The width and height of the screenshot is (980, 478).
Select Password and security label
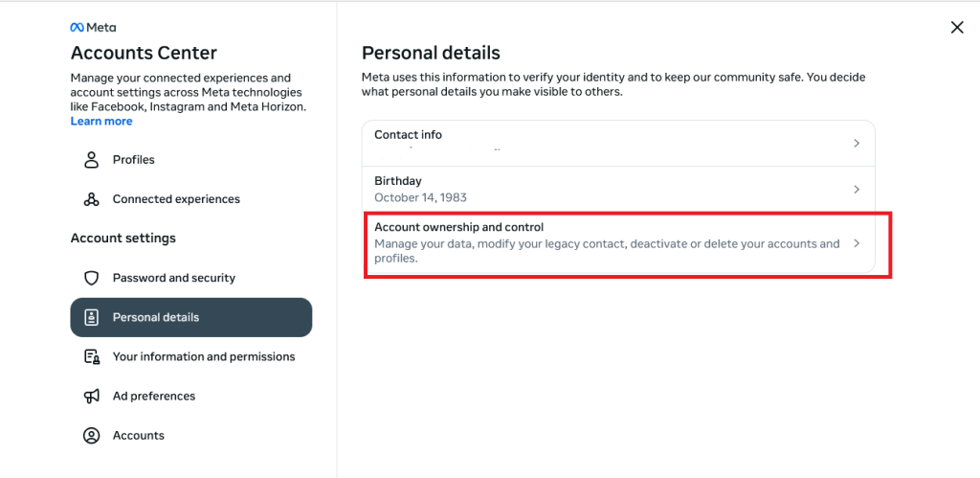[173, 278]
